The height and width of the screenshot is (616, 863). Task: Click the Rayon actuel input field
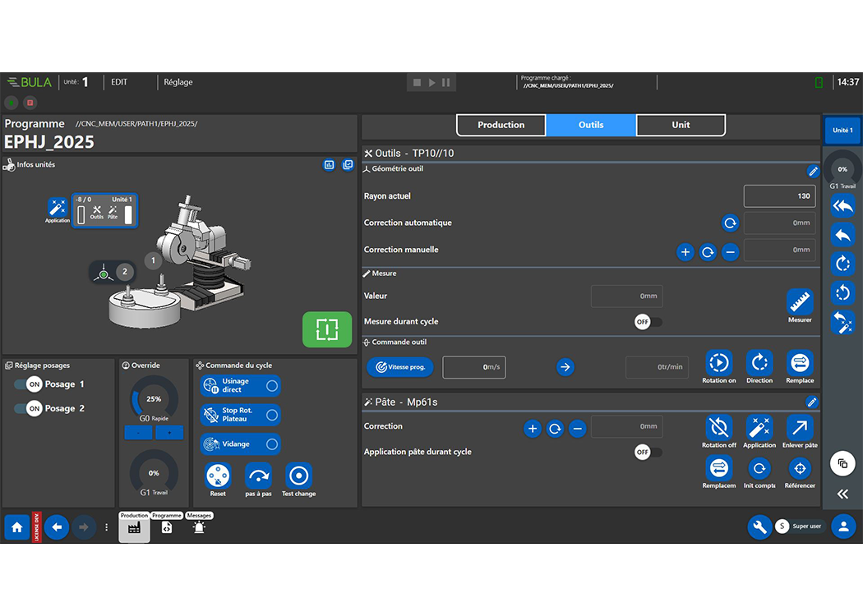pos(779,196)
